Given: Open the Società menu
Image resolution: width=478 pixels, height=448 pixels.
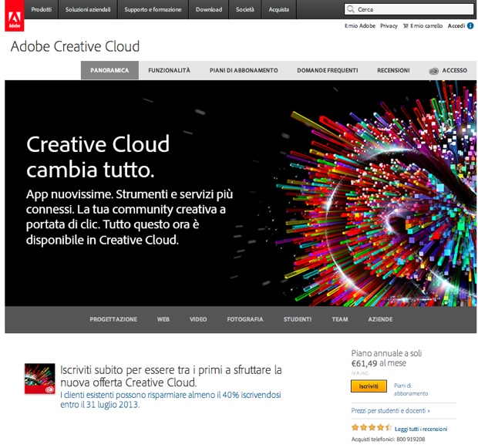Looking at the screenshot, I should [245, 9].
